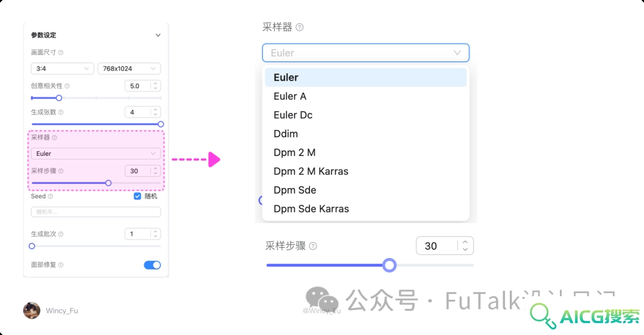Open the 768x1024 resolution dropdown
The height and width of the screenshot is (335, 644).
(x=129, y=69)
